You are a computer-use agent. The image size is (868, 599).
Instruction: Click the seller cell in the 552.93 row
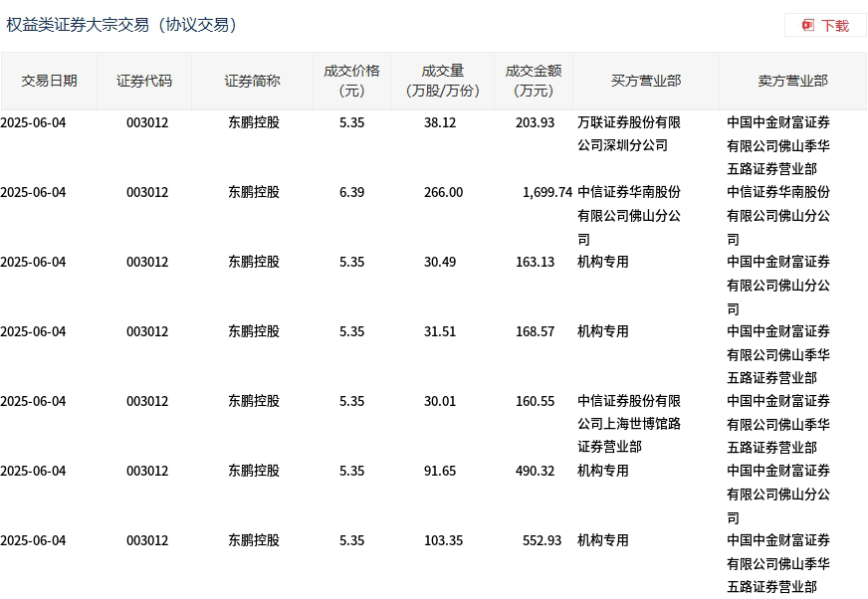[778, 563]
